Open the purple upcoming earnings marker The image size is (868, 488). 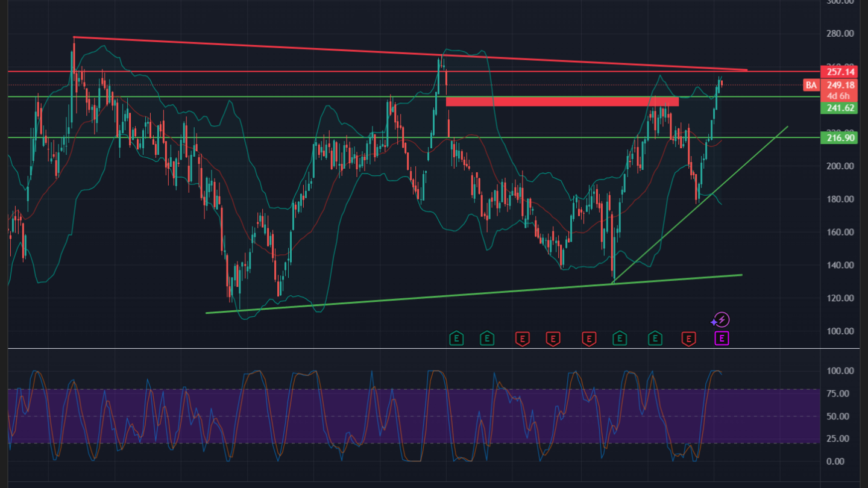[722, 339]
